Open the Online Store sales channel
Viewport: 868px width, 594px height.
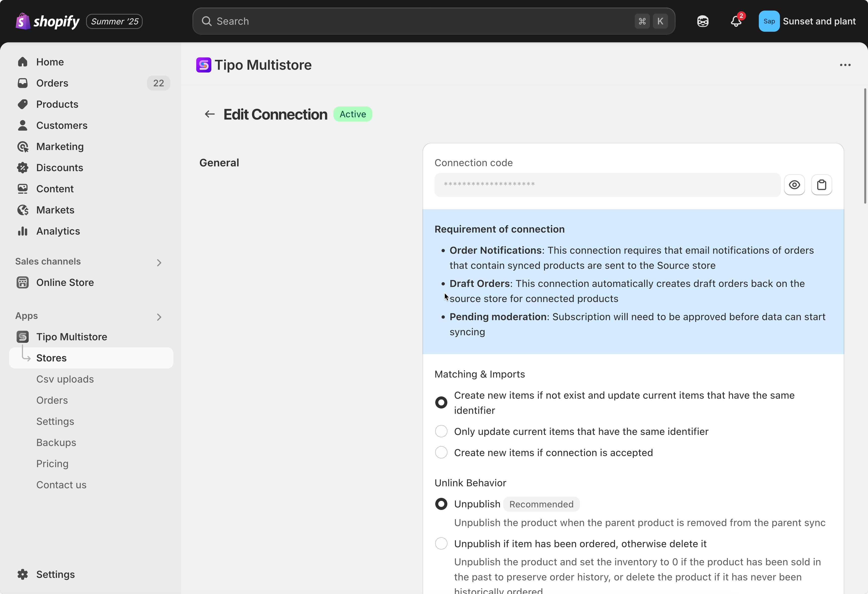65,282
